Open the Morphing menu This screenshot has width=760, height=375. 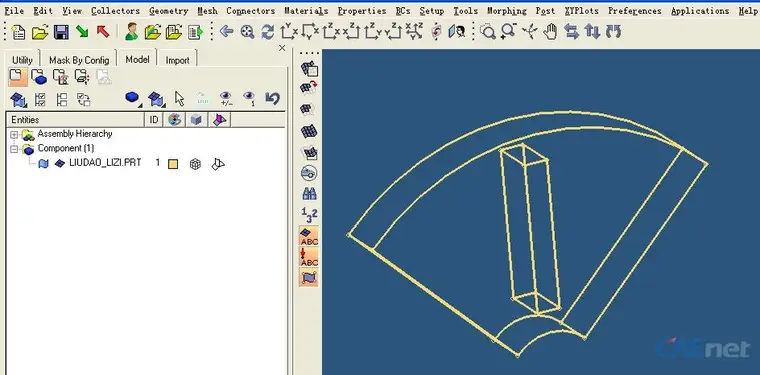(507, 11)
